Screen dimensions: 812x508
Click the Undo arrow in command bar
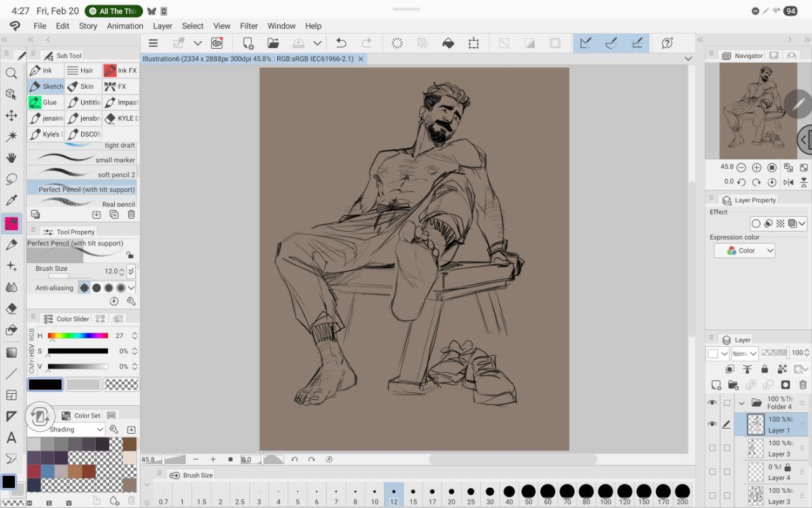[341, 43]
